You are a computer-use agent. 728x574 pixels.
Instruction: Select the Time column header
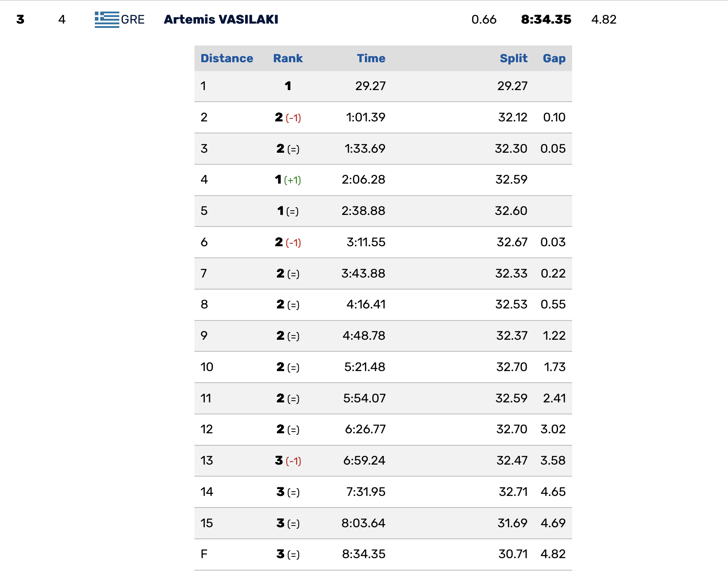click(x=371, y=58)
